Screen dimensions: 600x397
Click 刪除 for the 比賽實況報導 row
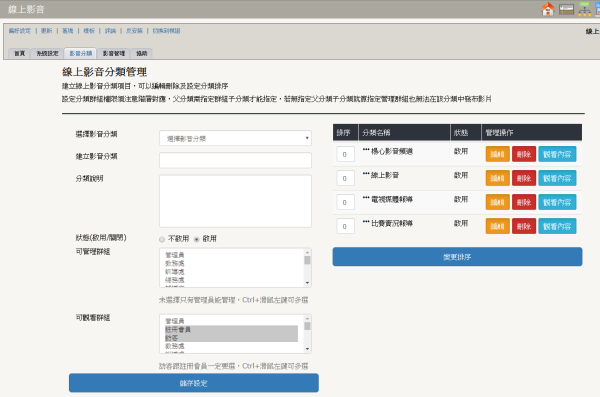click(x=524, y=226)
